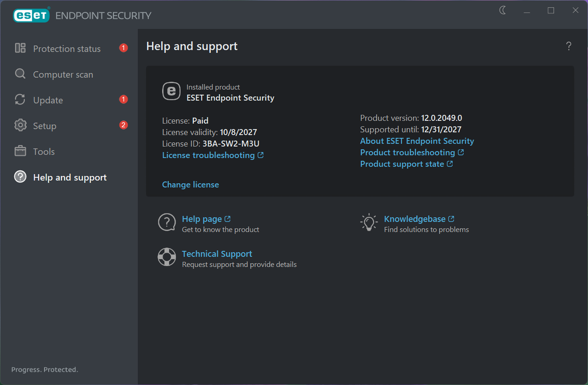Click external link icon after Knowledgebase

(x=451, y=219)
